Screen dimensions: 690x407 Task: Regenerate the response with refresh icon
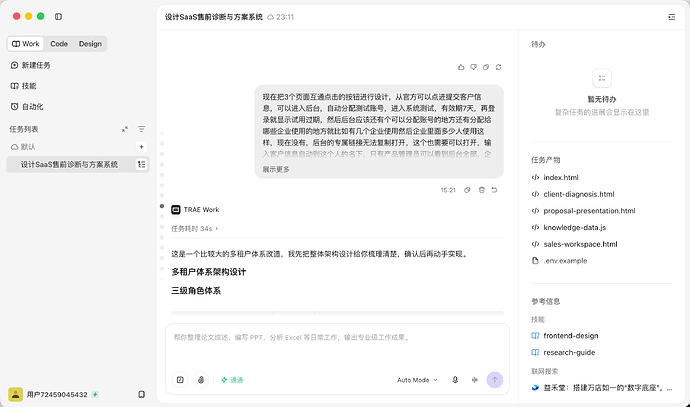499,67
